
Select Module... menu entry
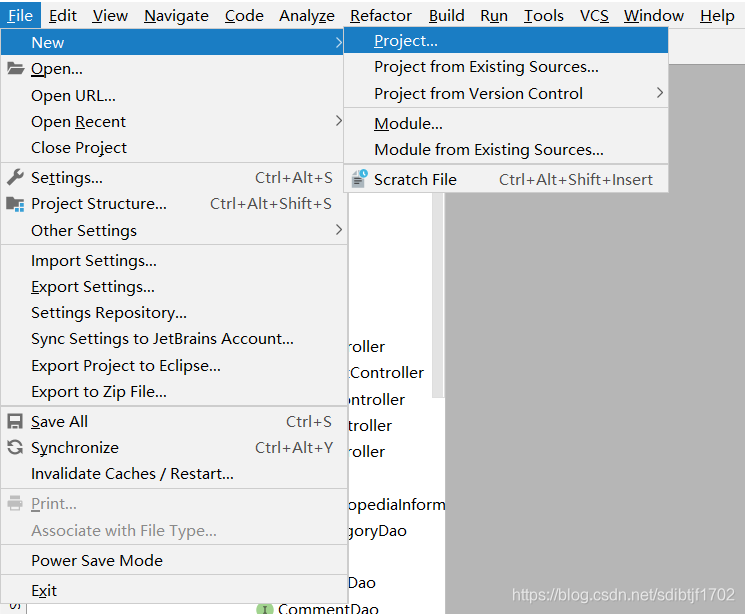coord(506,124)
